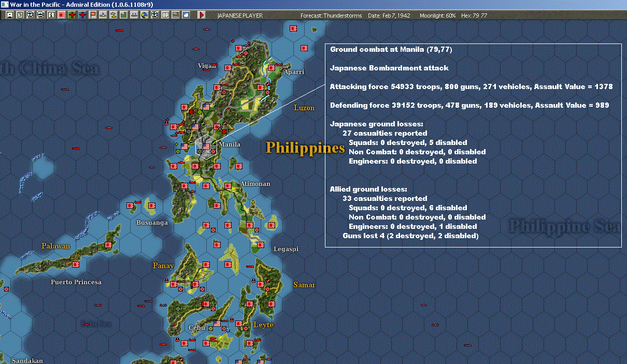This screenshot has height=364, width=627.
Task: Click the Luzon island label
Action: (x=304, y=108)
